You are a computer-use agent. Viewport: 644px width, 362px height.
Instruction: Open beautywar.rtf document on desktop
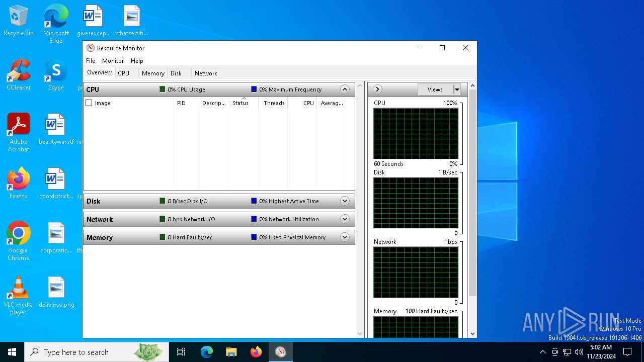(56, 129)
